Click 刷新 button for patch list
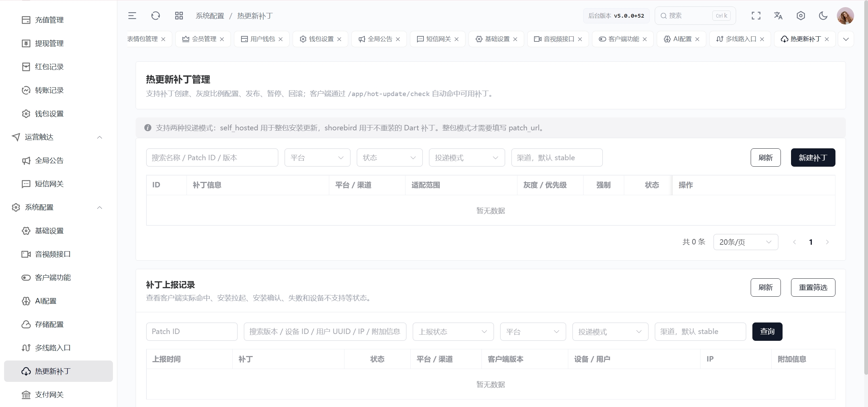The height and width of the screenshot is (407, 868). (766, 158)
